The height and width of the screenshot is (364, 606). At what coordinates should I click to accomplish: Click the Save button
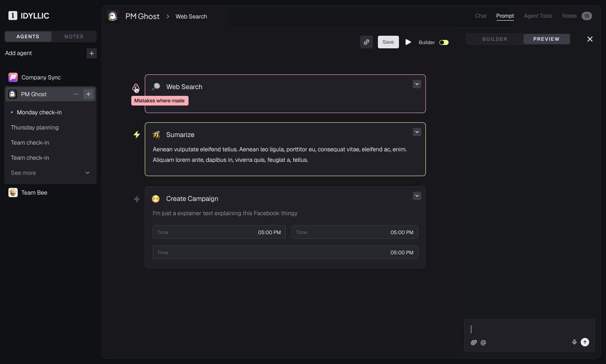[x=388, y=42]
